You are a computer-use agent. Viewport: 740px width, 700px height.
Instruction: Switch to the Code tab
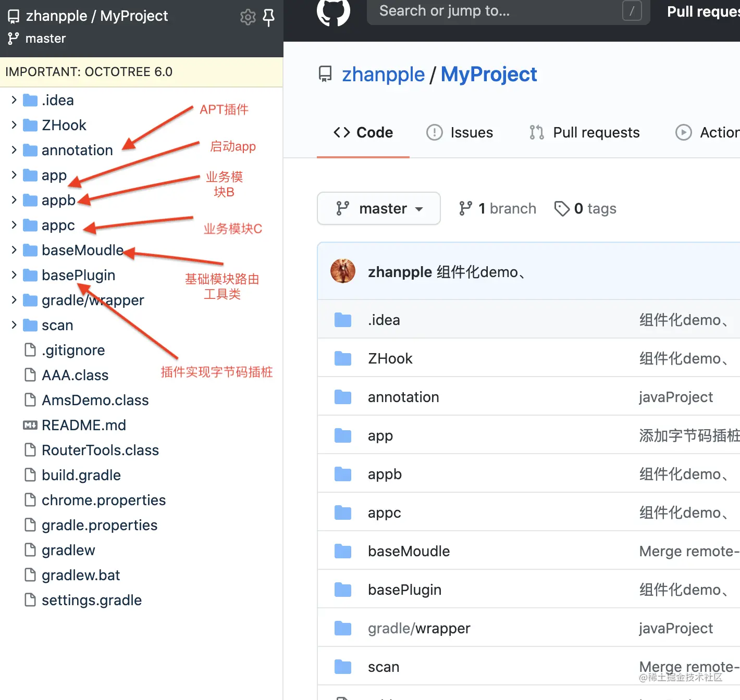(x=363, y=133)
